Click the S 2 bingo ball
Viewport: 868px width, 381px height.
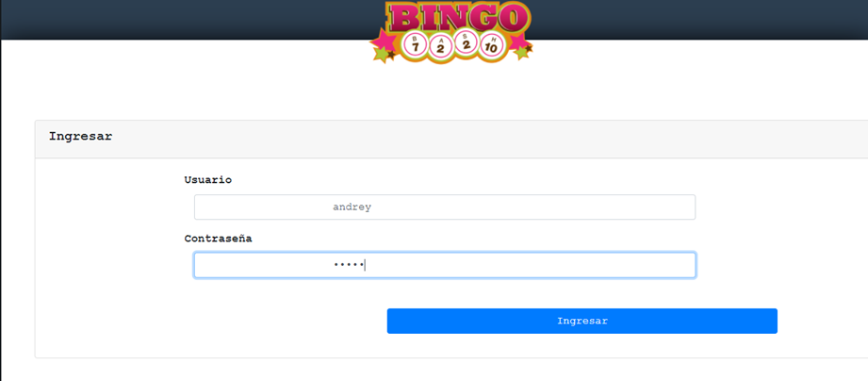coord(467,42)
